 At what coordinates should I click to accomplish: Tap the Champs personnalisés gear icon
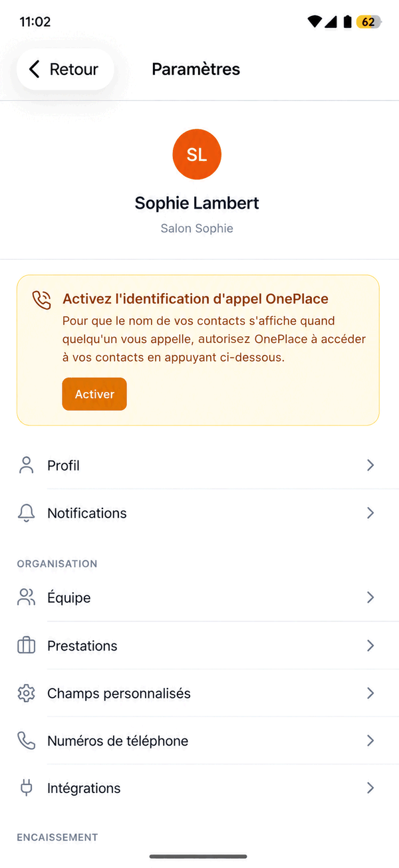tap(27, 693)
